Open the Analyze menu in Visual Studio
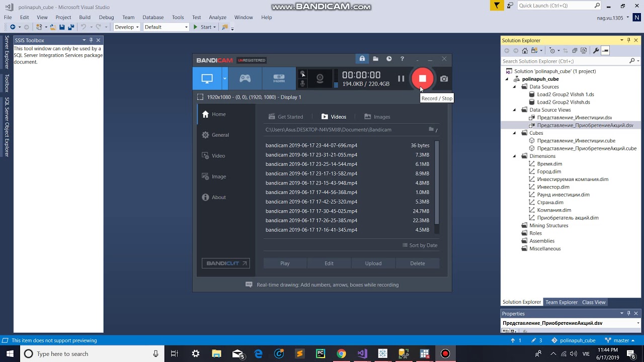 [217, 17]
